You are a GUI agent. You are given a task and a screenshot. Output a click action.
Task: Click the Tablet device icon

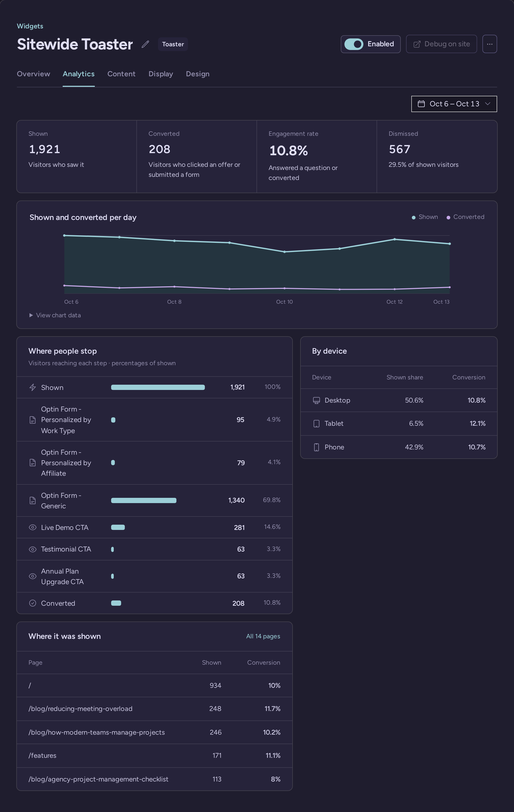[x=316, y=424]
